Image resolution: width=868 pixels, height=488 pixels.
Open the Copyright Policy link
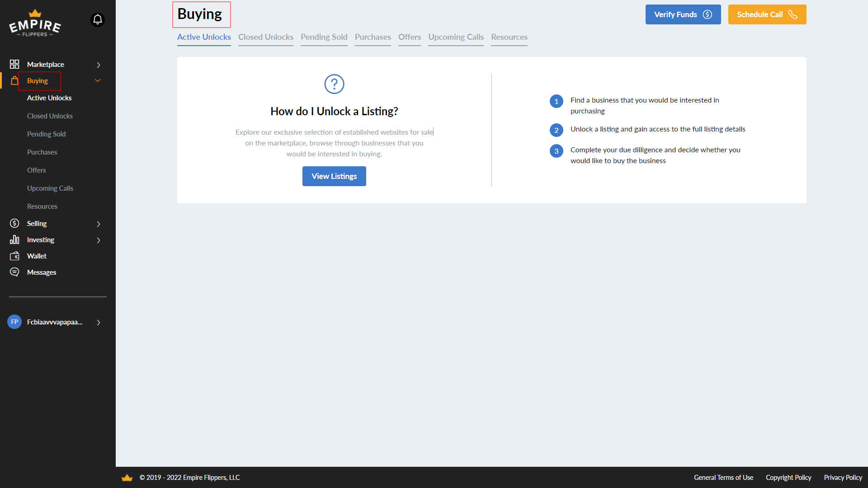788,478
